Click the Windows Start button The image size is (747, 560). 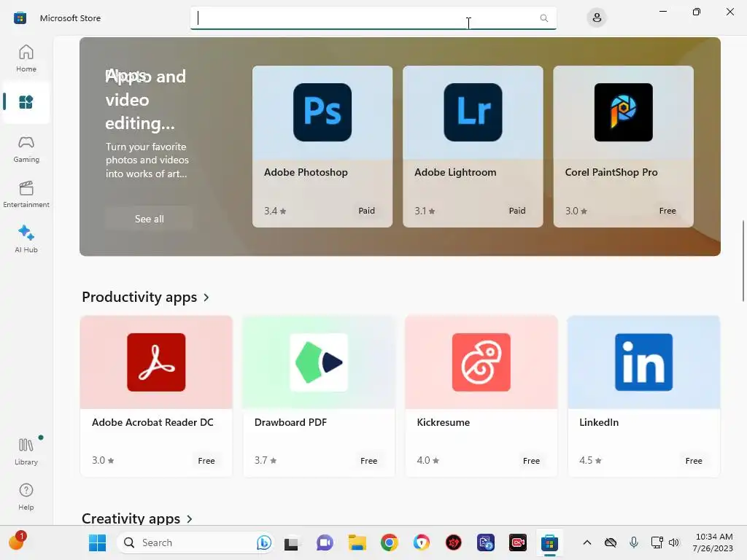tap(97, 542)
